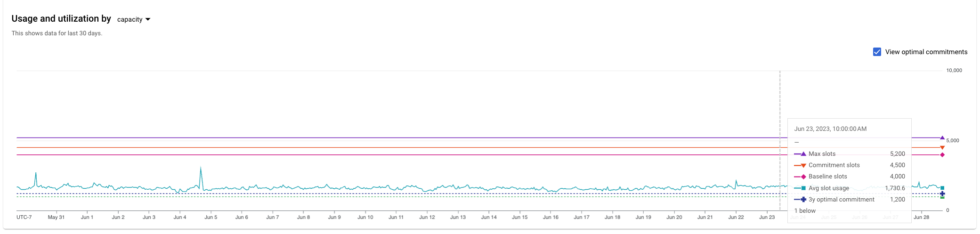
Task: Open the capacity dropdown
Action: tap(134, 19)
